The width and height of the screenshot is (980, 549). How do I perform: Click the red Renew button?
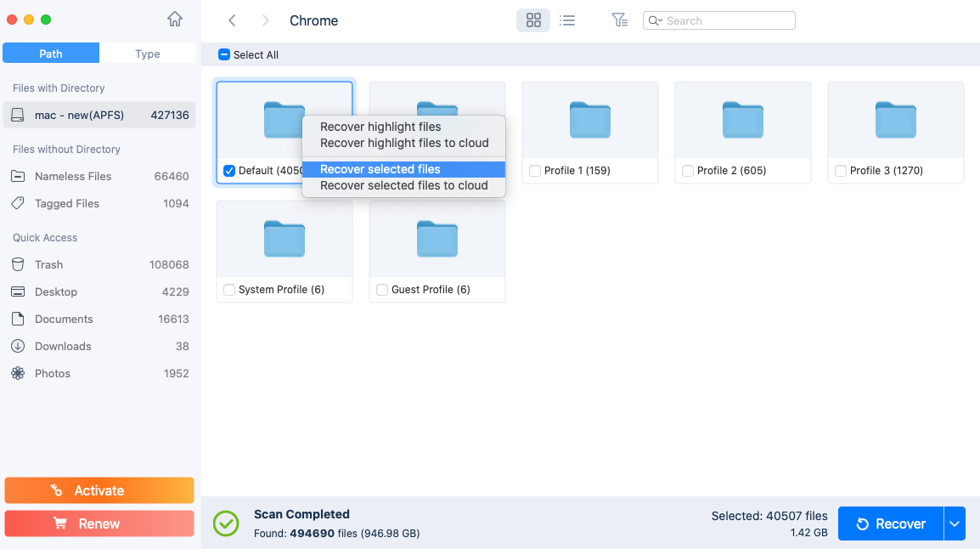click(99, 524)
